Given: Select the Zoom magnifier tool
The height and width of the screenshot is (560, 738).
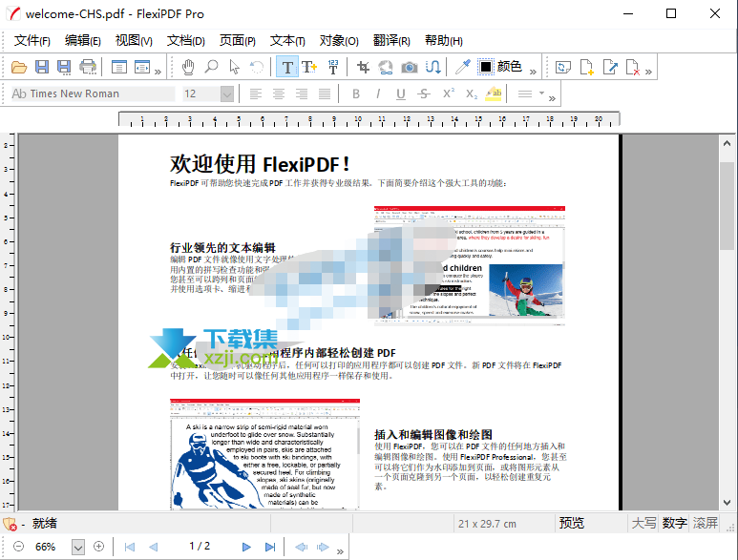Looking at the screenshot, I should click(211, 67).
